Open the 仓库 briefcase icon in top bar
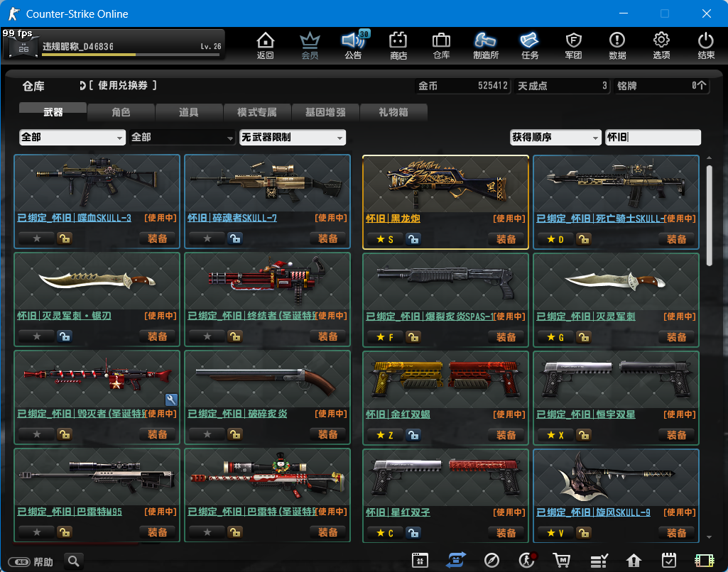728x572 pixels. click(x=441, y=45)
